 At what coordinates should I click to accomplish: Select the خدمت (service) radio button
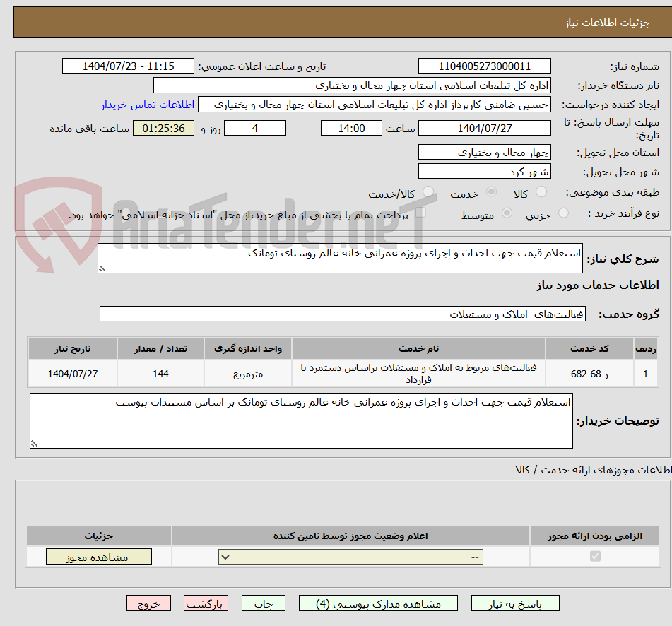tap(491, 191)
